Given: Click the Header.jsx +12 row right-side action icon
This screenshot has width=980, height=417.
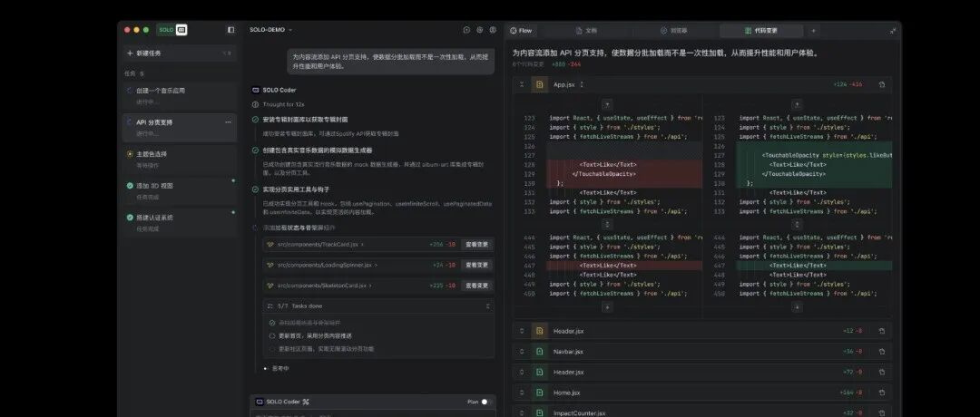Looking at the screenshot, I should 882,331.
